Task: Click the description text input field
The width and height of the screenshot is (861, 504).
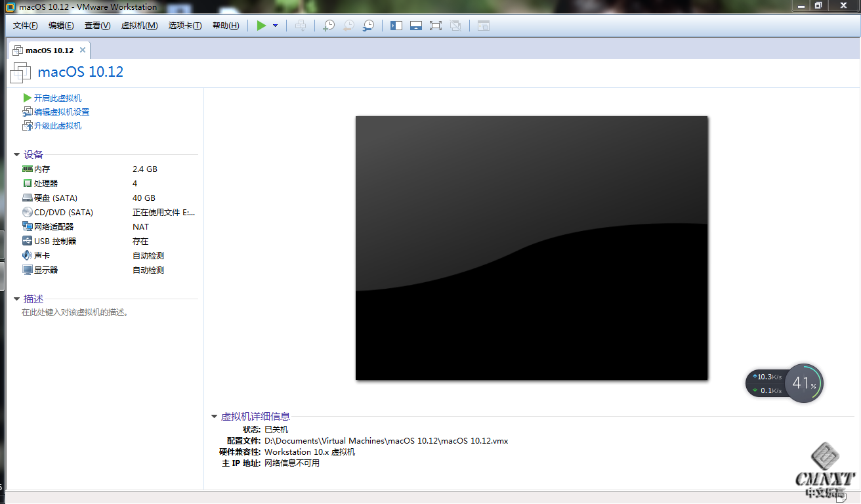Action: (x=75, y=312)
